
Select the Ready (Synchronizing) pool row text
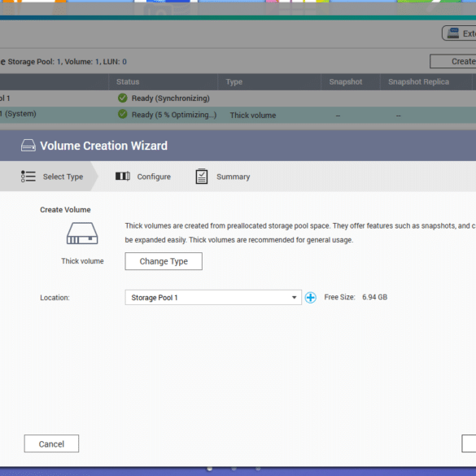pos(171,98)
